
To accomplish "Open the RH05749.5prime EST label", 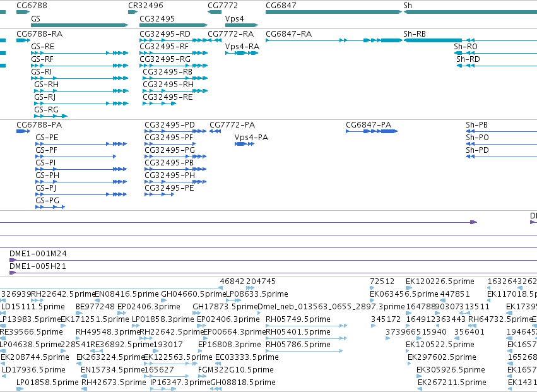I will click(298, 319).
